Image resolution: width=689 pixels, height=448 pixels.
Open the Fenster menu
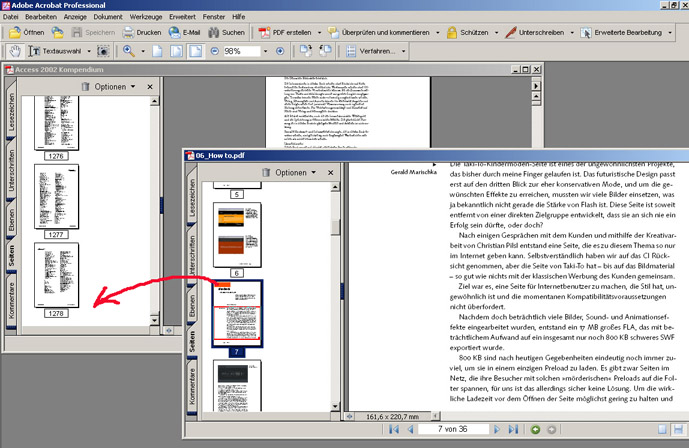point(214,17)
